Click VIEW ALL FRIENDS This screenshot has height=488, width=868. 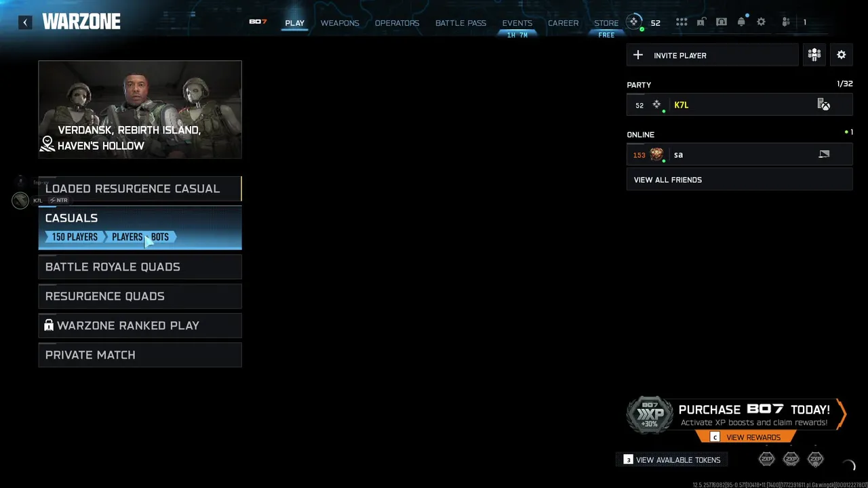coord(739,180)
